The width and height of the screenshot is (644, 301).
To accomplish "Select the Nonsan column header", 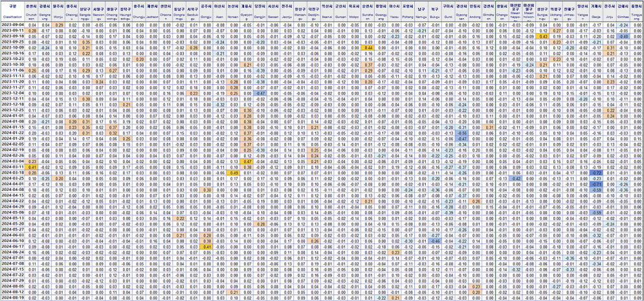I will tap(234, 12).
